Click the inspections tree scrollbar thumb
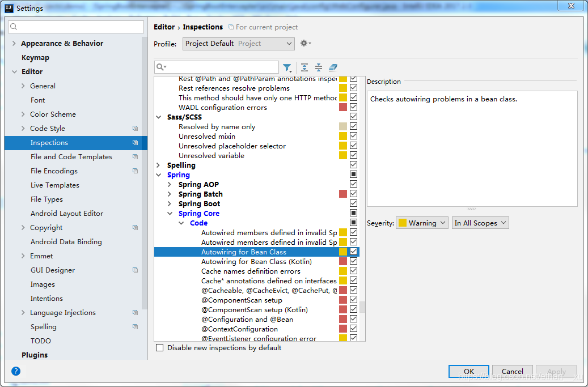The width and height of the screenshot is (588, 387). [362, 307]
